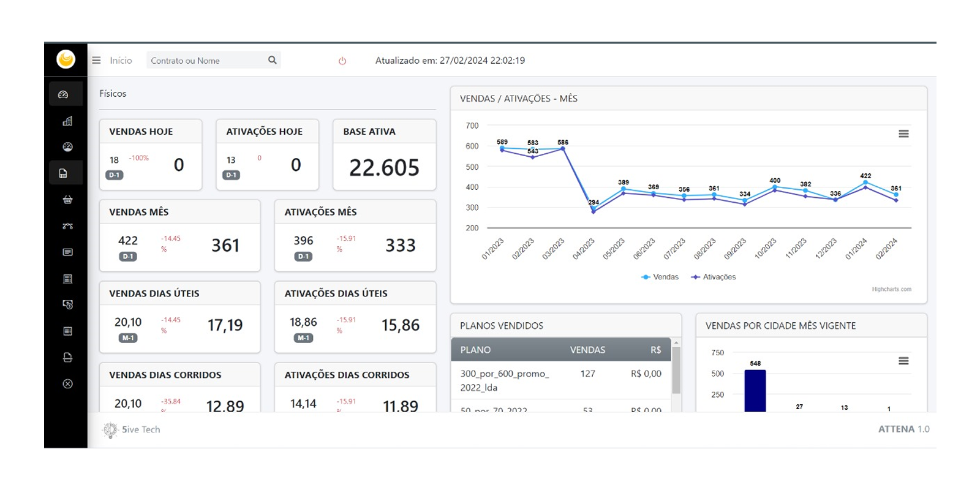This screenshot has height=490, width=980.
Task: Click the D-1 badge in Ativações Hoje card
Action: click(x=231, y=175)
